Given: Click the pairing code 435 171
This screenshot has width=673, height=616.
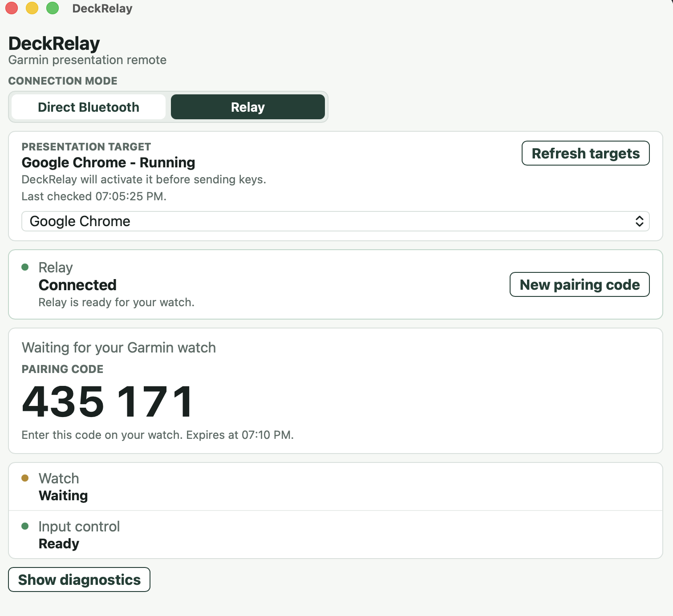Looking at the screenshot, I should [108, 401].
